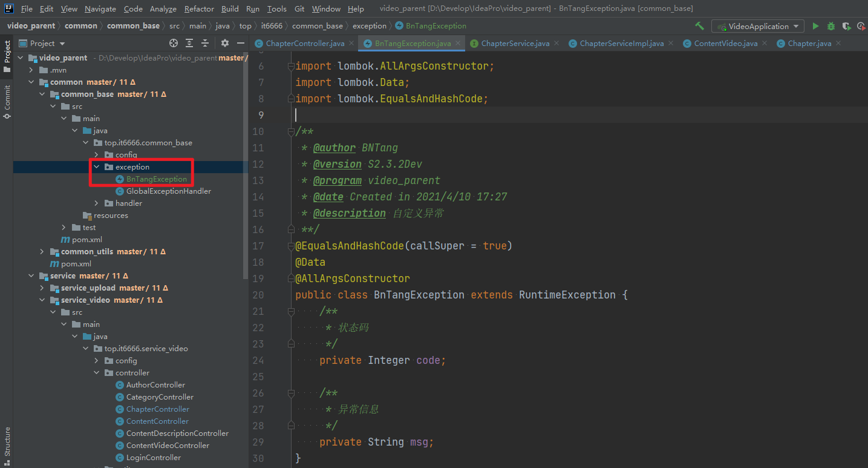Close the ChapterController.java tab

click(x=352, y=43)
